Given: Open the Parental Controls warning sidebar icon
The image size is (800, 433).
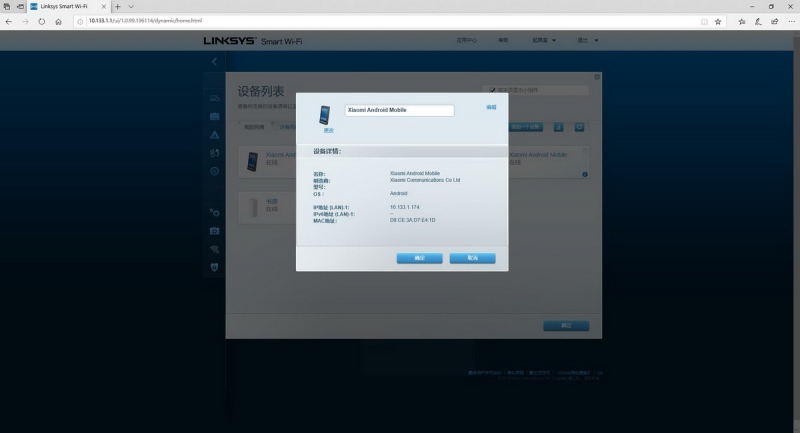Looking at the screenshot, I should [215, 135].
